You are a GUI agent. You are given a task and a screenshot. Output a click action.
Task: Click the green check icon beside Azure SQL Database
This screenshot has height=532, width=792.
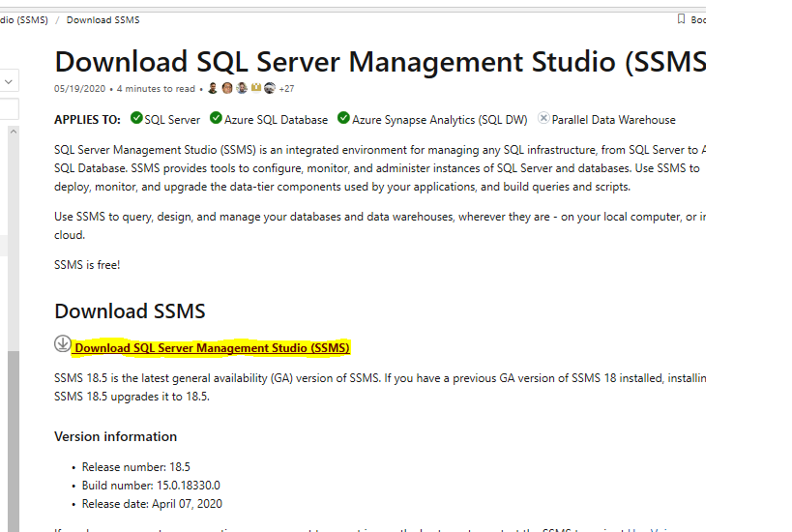pyautogui.click(x=216, y=118)
